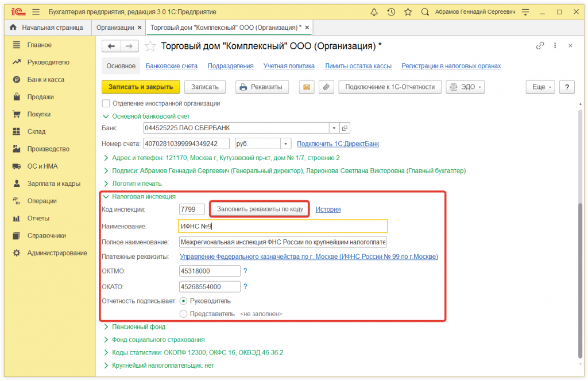Switch to 'Банковские счета' tab
588x381 pixels.
click(x=171, y=66)
